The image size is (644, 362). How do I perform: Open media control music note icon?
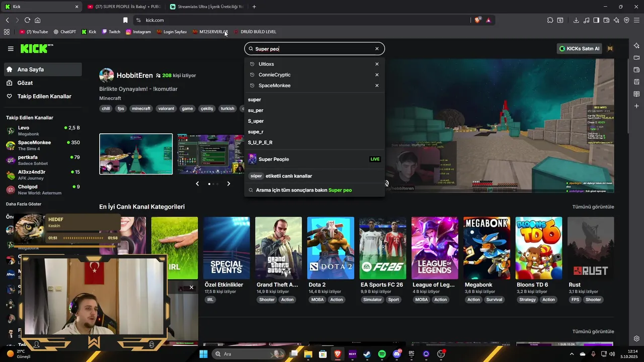tap(586, 20)
